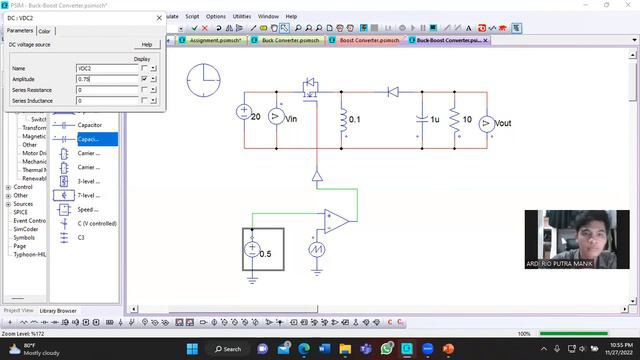Click the Amplitude input field
Viewport: 640px width, 360px height.
click(x=107, y=79)
